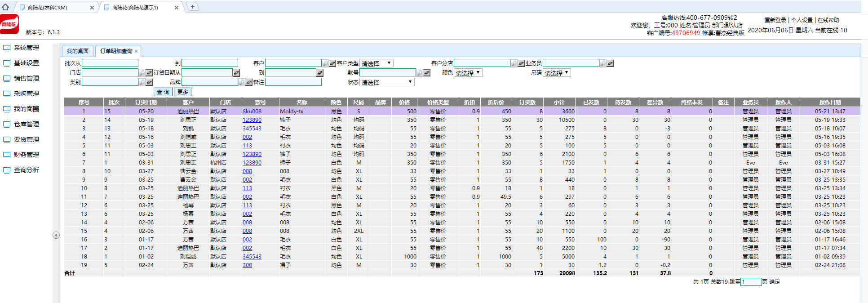Open the Sku008 style number link
Viewport: 868px width, 303px height.
(252, 111)
